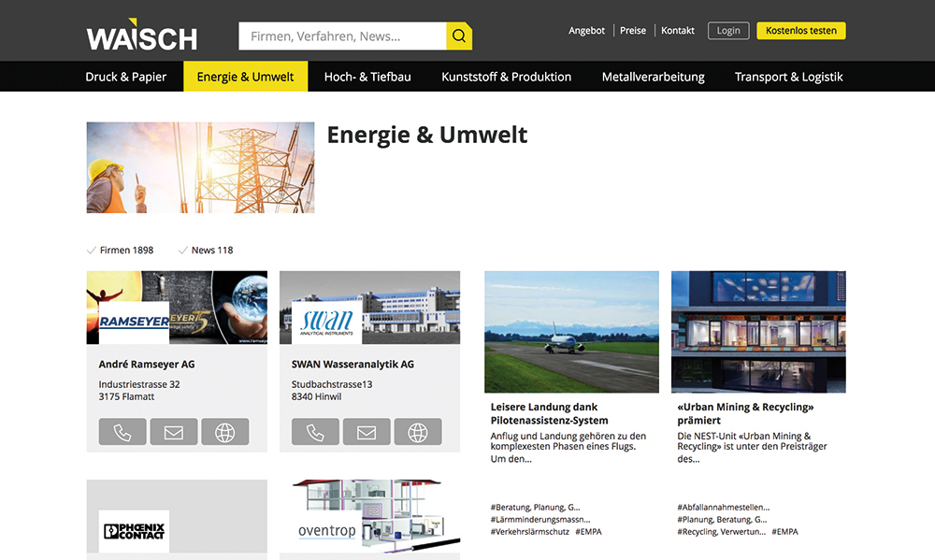Focus the Firmen, Verfahren, News search field

coord(342,36)
